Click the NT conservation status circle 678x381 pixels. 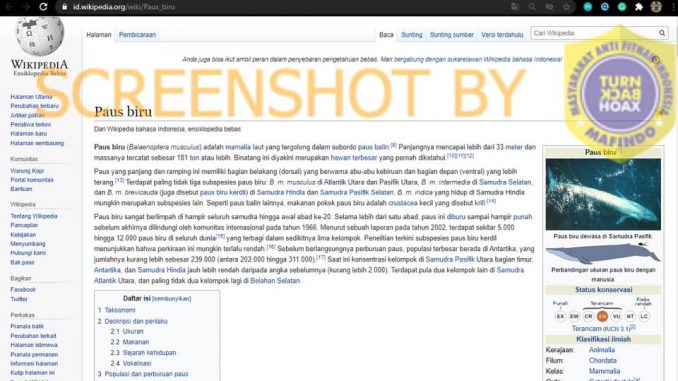coord(630,316)
